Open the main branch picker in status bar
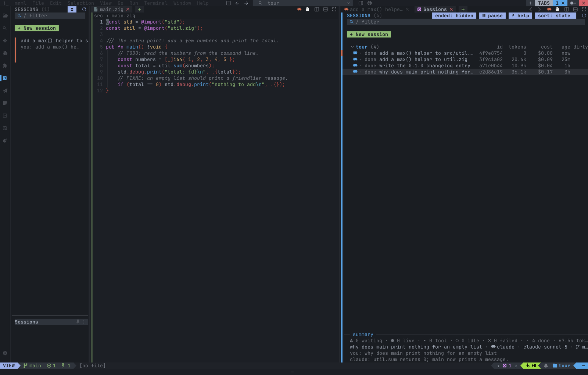This screenshot has width=588, height=375. pyautogui.click(x=32, y=366)
